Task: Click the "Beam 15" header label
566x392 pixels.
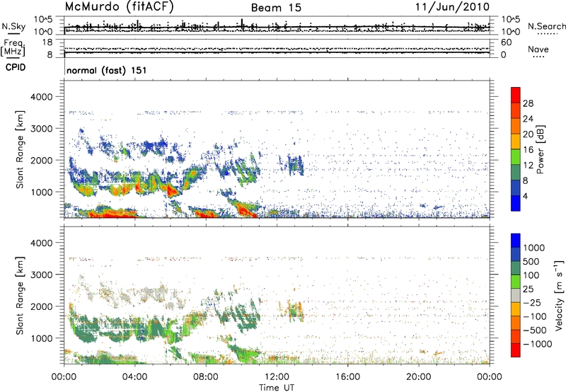Action: [276, 8]
